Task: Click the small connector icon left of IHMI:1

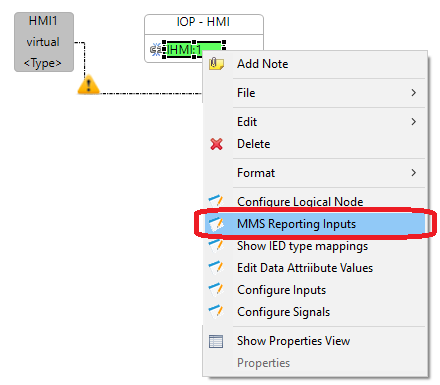Action: tap(156, 50)
